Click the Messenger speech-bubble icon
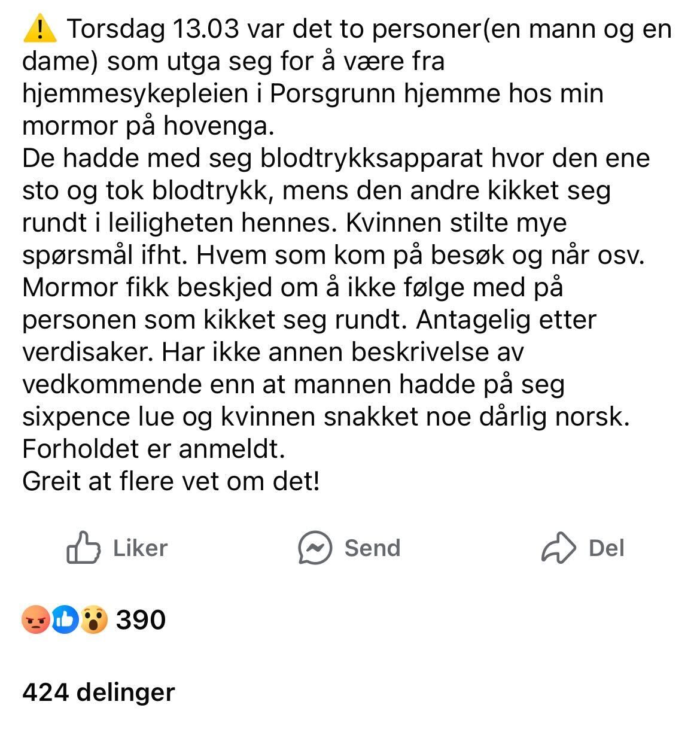Image resolution: width=700 pixels, height=735 pixels. tap(315, 547)
